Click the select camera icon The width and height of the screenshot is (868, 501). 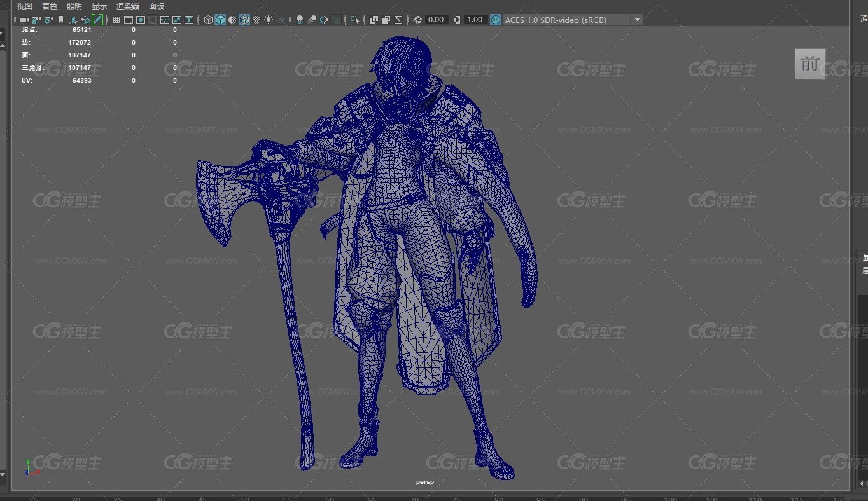click(x=24, y=20)
